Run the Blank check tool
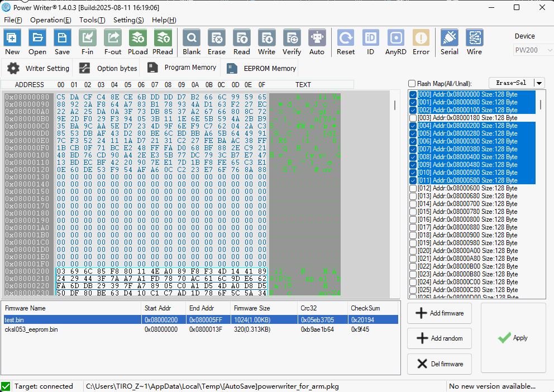This screenshot has height=392, width=554. click(192, 38)
